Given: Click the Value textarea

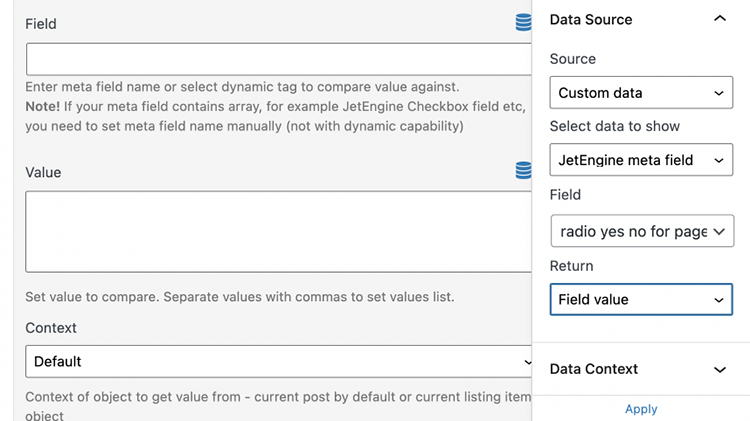Looking at the screenshot, I should click(278, 232).
